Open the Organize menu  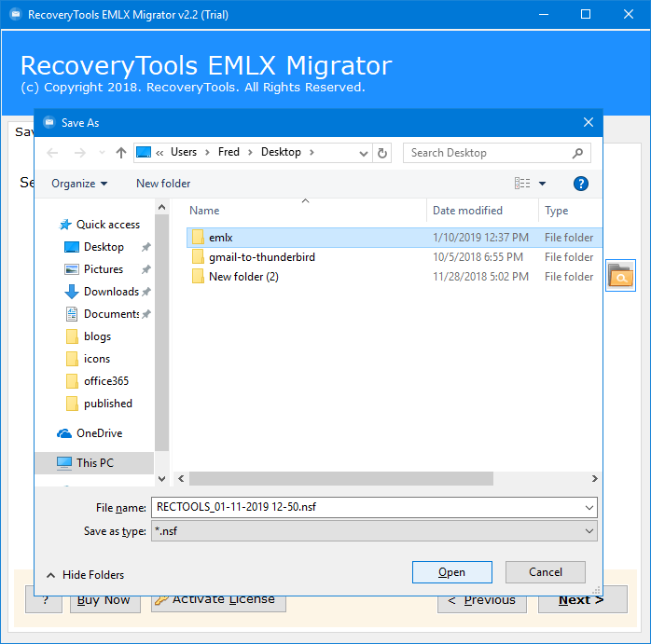(79, 184)
